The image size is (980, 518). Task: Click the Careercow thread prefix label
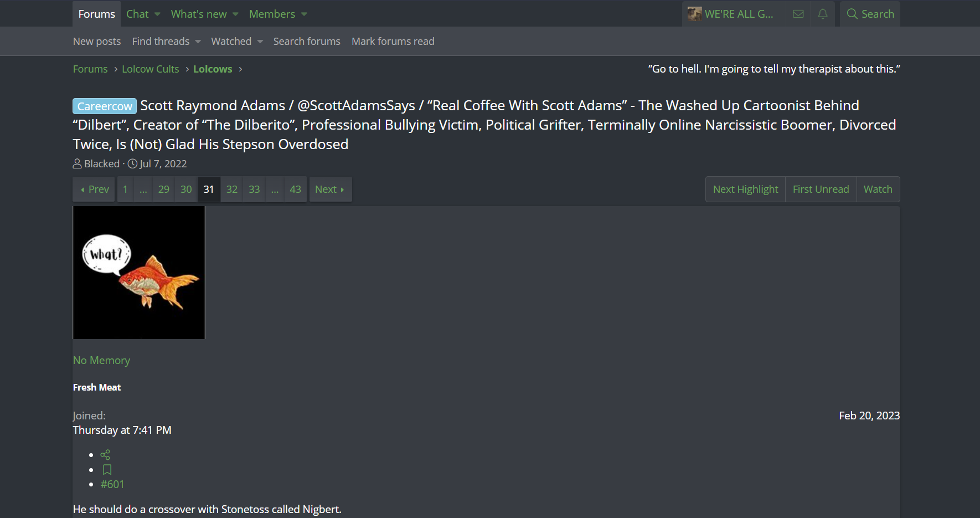click(105, 106)
